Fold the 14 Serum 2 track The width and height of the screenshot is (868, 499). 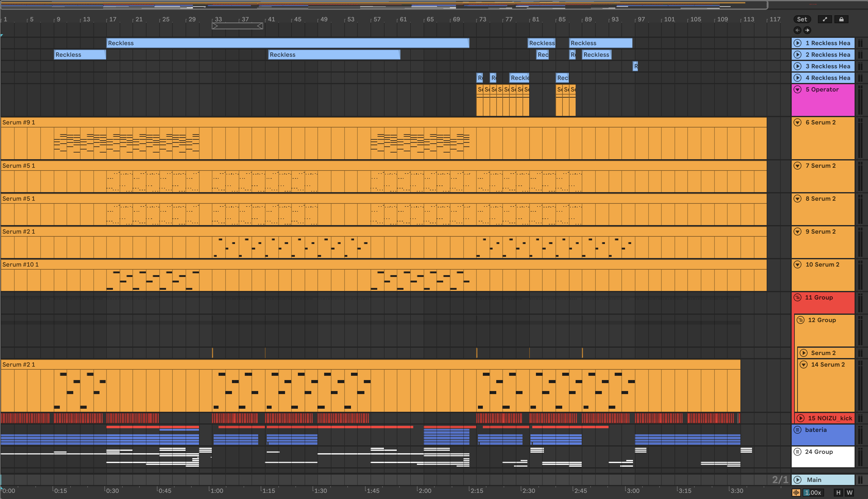[x=804, y=365]
